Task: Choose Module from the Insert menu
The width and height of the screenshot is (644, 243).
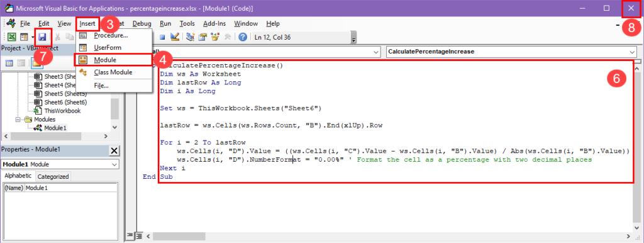Action: point(114,60)
